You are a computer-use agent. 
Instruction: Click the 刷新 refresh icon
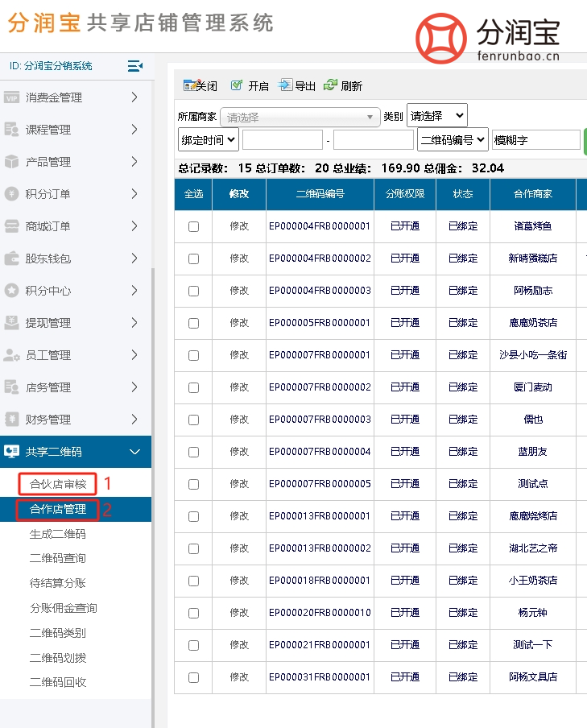pyautogui.click(x=330, y=85)
